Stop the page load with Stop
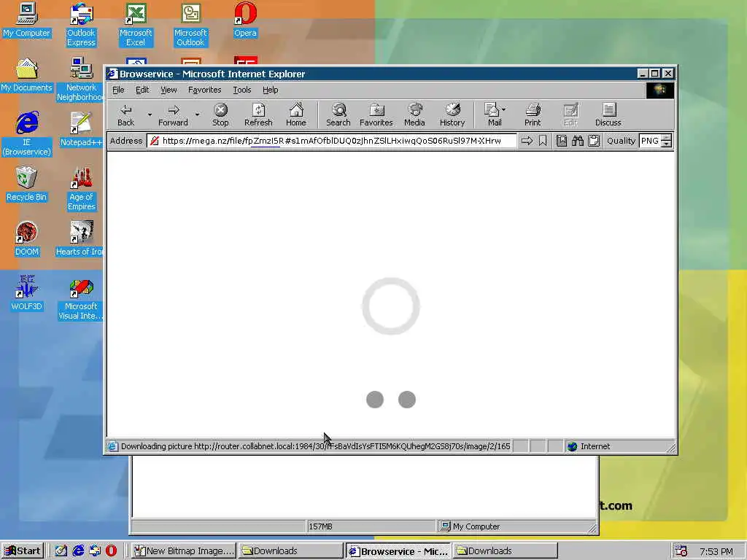 tap(220, 114)
